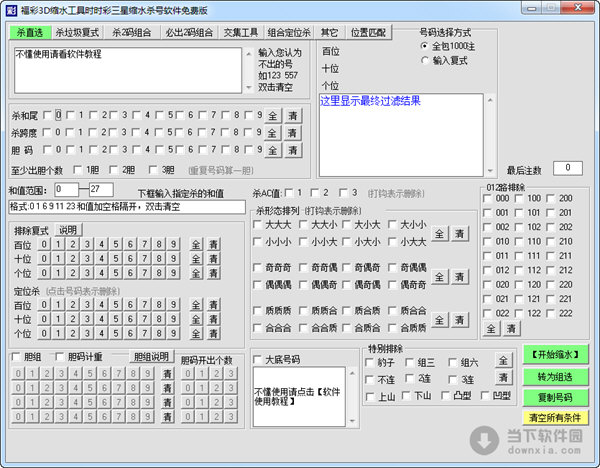The image size is (600, 468).
Task: Click the 复制号码 button
Action: pos(555,398)
